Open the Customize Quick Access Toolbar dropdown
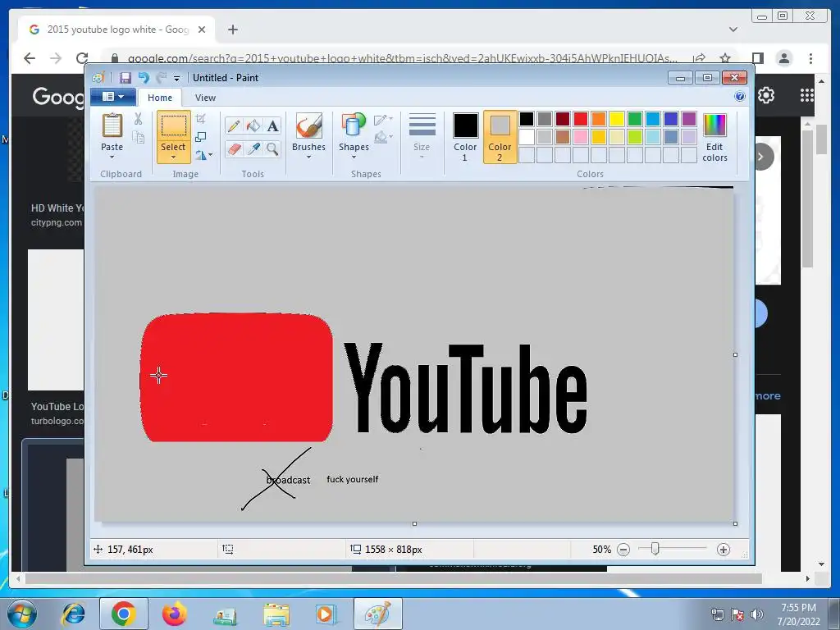840x630 pixels. point(176,78)
